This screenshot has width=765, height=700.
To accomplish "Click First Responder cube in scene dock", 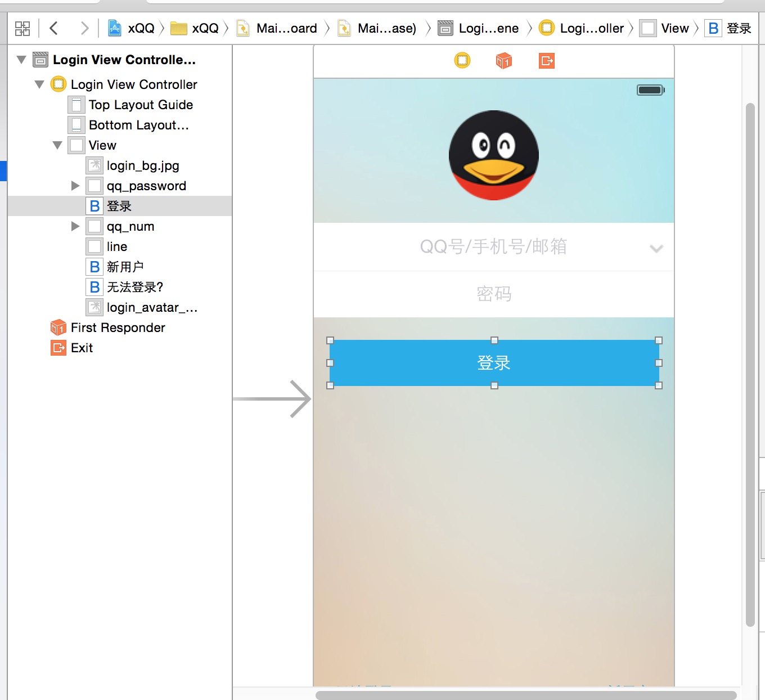I will click(504, 60).
